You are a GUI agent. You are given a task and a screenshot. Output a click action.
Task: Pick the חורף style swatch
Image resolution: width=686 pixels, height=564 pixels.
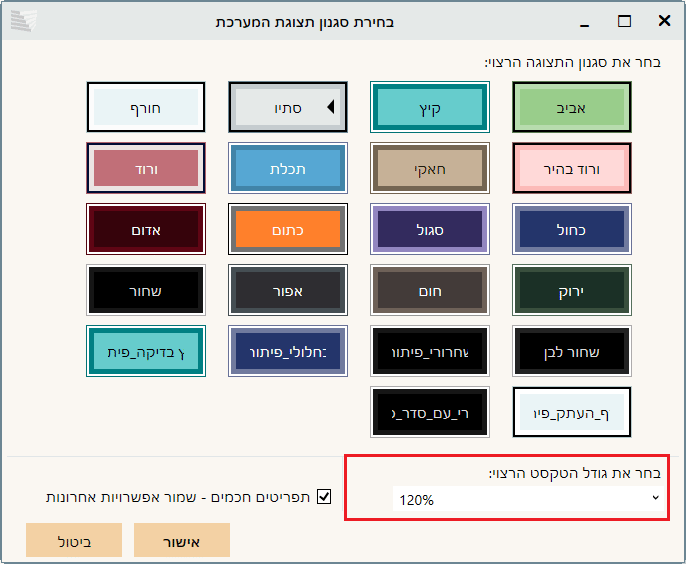pyautogui.click(x=146, y=107)
